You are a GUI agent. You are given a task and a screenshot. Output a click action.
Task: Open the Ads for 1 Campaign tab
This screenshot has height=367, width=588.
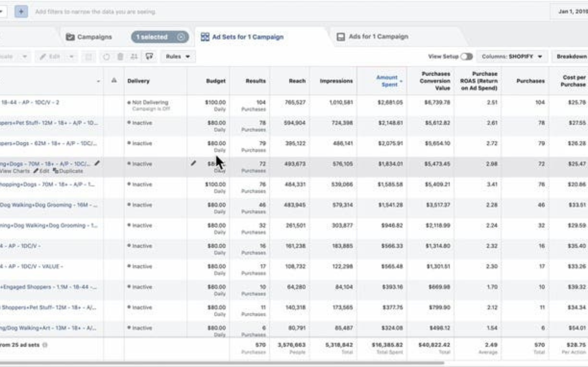click(x=373, y=37)
